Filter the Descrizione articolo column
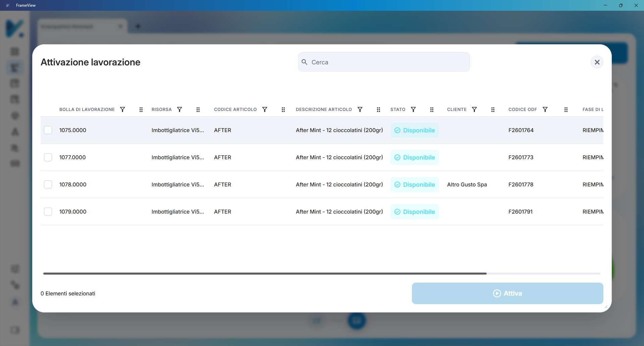644x346 pixels. coord(360,110)
